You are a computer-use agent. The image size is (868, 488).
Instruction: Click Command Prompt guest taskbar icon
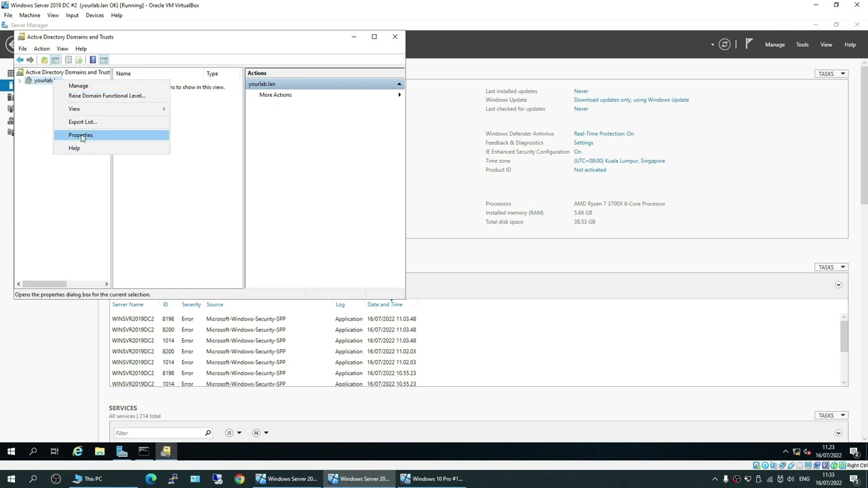pos(144,451)
